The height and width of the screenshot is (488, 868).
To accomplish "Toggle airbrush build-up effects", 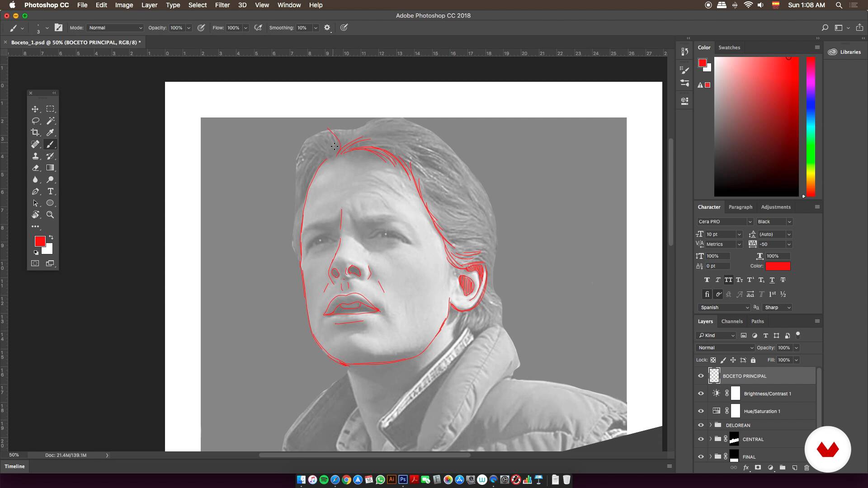I will [258, 28].
